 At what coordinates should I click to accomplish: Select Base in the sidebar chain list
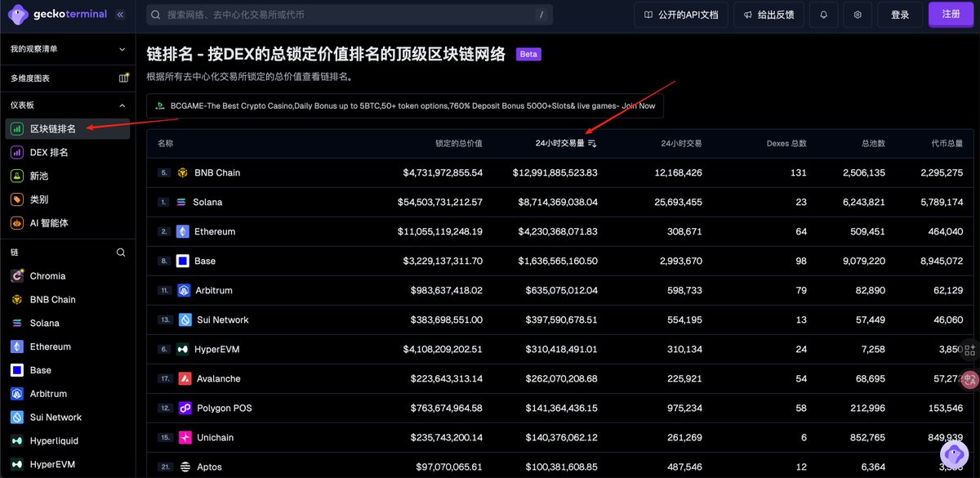point(68,370)
